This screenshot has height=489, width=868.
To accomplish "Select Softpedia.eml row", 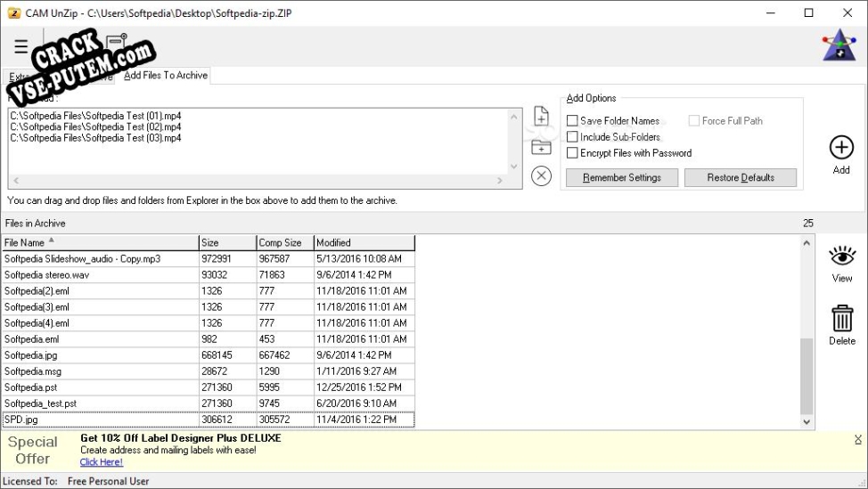I will point(209,338).
